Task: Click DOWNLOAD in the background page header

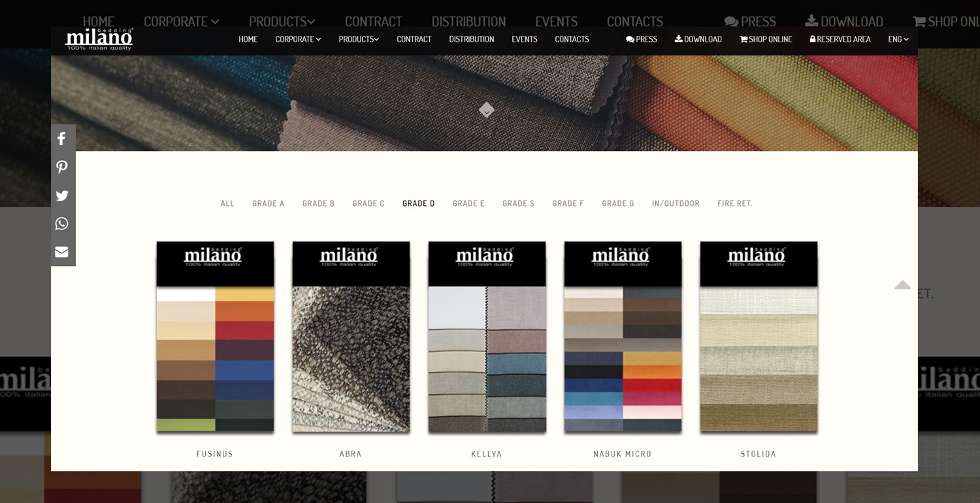Action: click(x=844, y=20)
